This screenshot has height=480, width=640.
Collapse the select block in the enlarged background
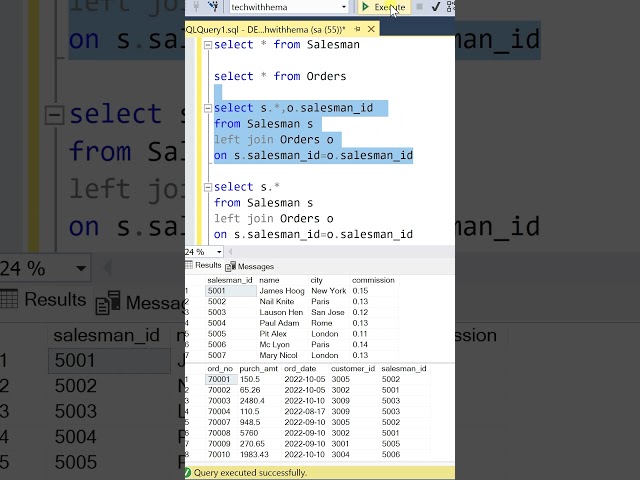click(x=54, y=115)
